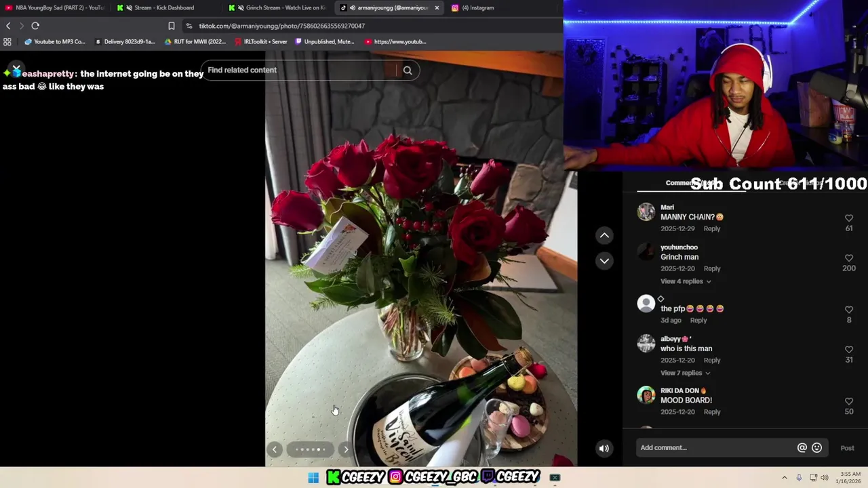Image resolution: width=868 pixels, height=488 pixels.
Task: Like youhunchoo's Grinch man comment
Action: tap(849, 258)
